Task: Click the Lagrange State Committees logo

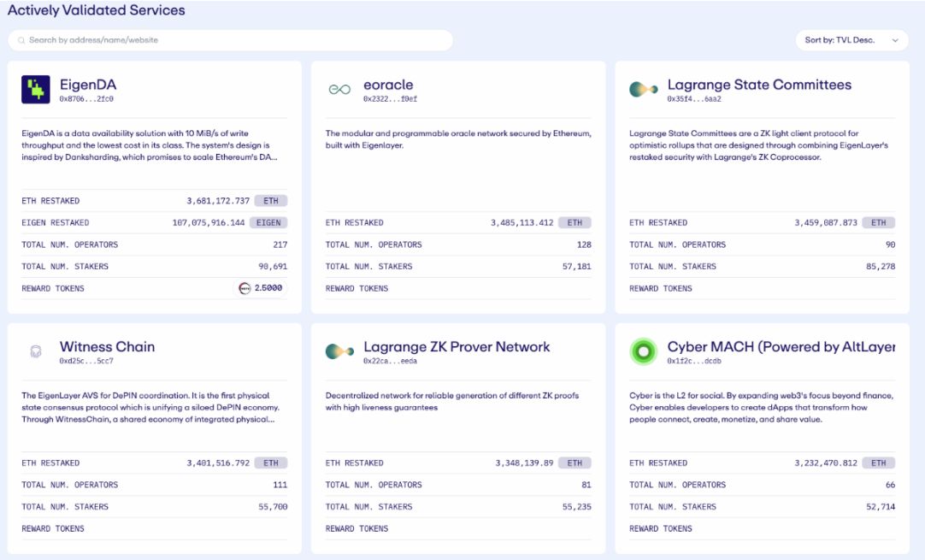Action: click(x=643, y=89)
